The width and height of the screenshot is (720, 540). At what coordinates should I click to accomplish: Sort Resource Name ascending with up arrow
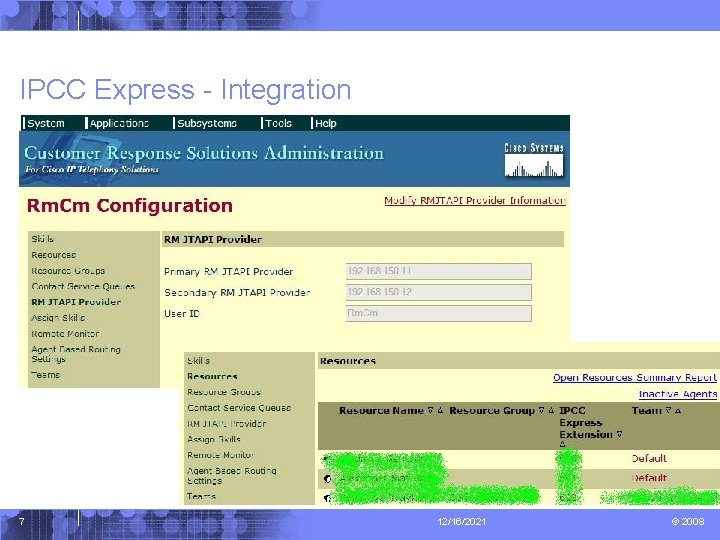pos(440,411)
